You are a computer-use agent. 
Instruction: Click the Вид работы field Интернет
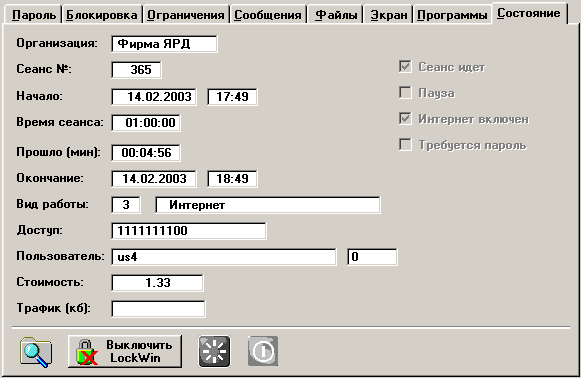pyautogui.click(x=268, y=205)
